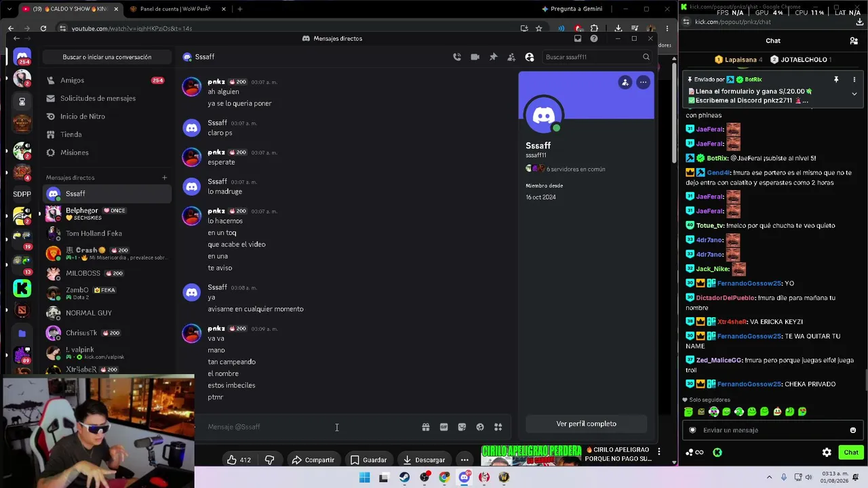Open Steam from the taskbar

coord(404,477)
